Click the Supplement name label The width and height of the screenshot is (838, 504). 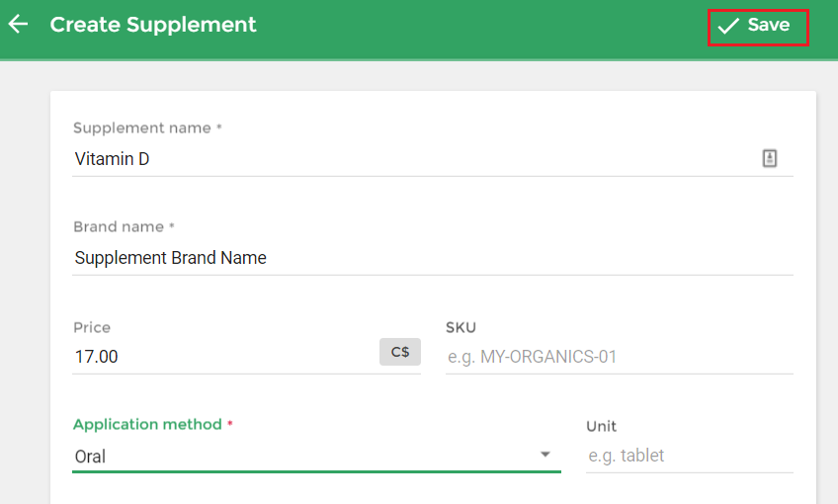tap(142, 128)
